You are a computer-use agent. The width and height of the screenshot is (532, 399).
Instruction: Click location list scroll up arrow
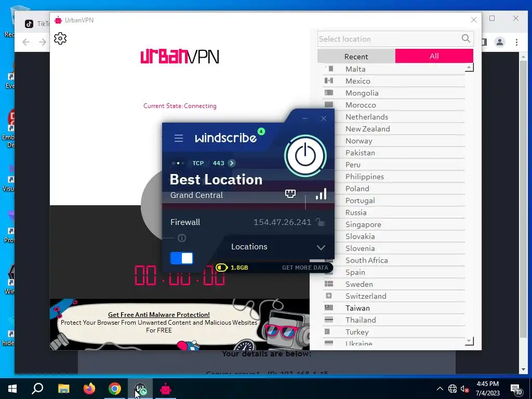point(469,68)
